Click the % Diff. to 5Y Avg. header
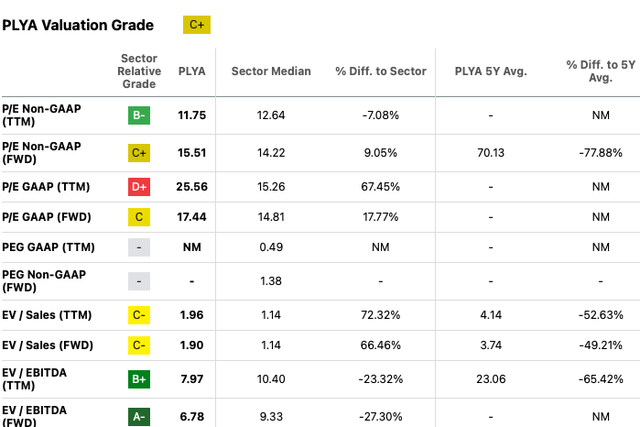 click(601, 71)
